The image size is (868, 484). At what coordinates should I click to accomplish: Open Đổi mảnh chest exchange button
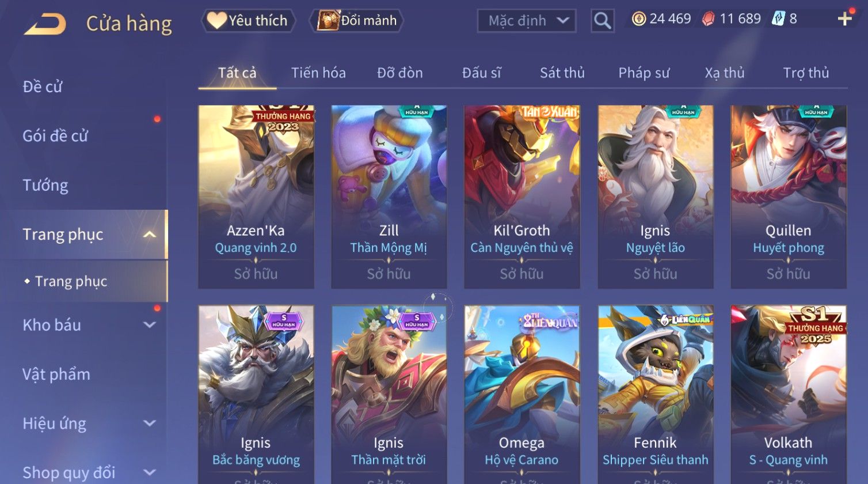pyautogui.click(x=357, y=21)
